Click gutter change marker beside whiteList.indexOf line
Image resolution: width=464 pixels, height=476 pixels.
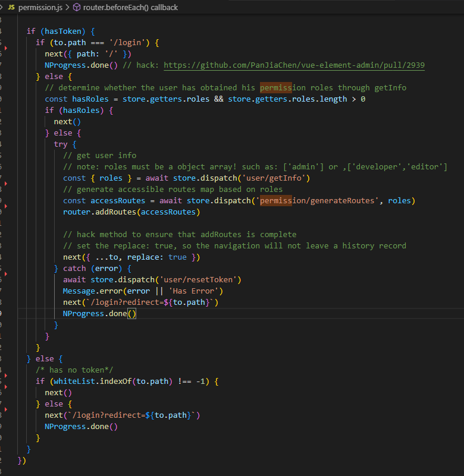(x=6, y=387)
